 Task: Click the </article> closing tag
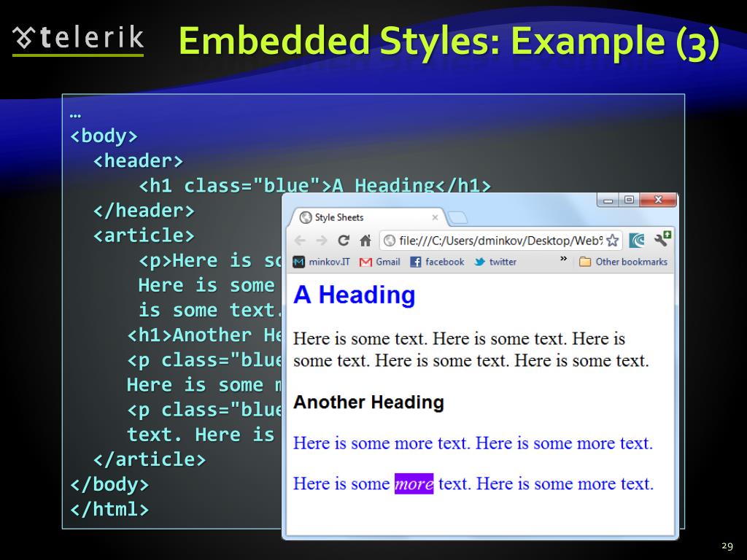[150, 459]
